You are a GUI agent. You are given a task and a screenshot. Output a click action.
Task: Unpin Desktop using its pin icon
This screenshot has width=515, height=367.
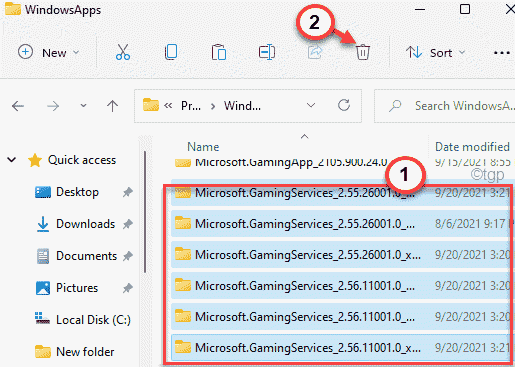(127, 192)
